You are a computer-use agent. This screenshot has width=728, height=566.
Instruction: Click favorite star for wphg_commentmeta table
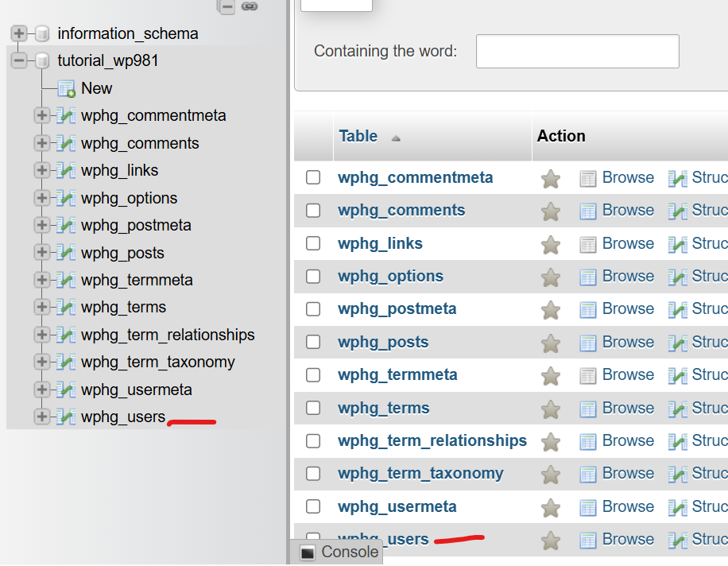[x=551, y=179]
